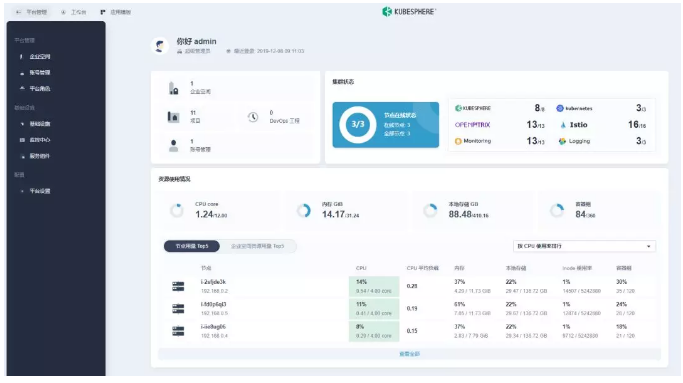Viewport: 683px width, 383px height.
Task: Open the platform management menu at top left
Action: (x=31, y=12)
